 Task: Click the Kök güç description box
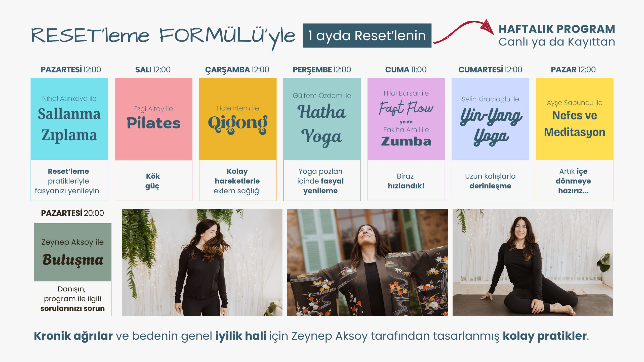[153, 180]
